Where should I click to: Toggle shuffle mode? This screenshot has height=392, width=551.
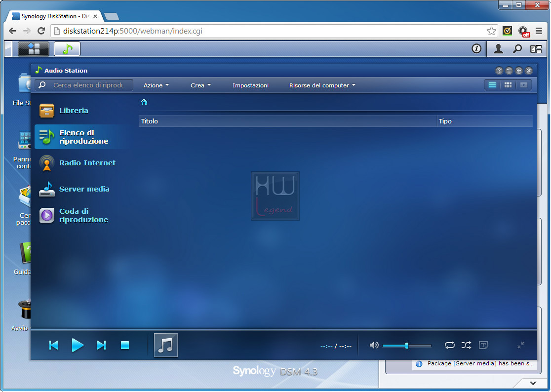coord(466,345)
